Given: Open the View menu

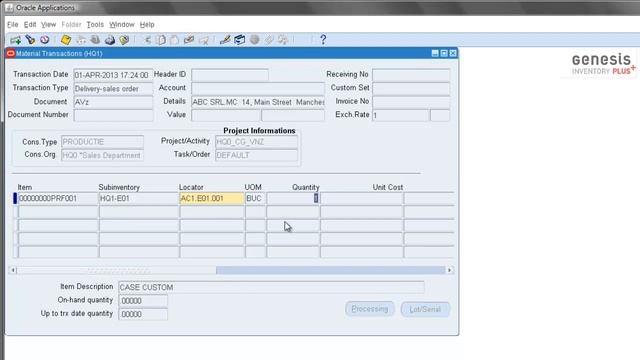Looking at the screenshot, I should point(49,24).
